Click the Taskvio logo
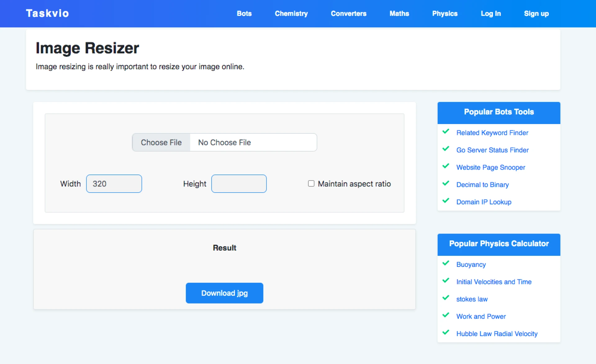This screenshot has width=596, height=364. [47, 13]
